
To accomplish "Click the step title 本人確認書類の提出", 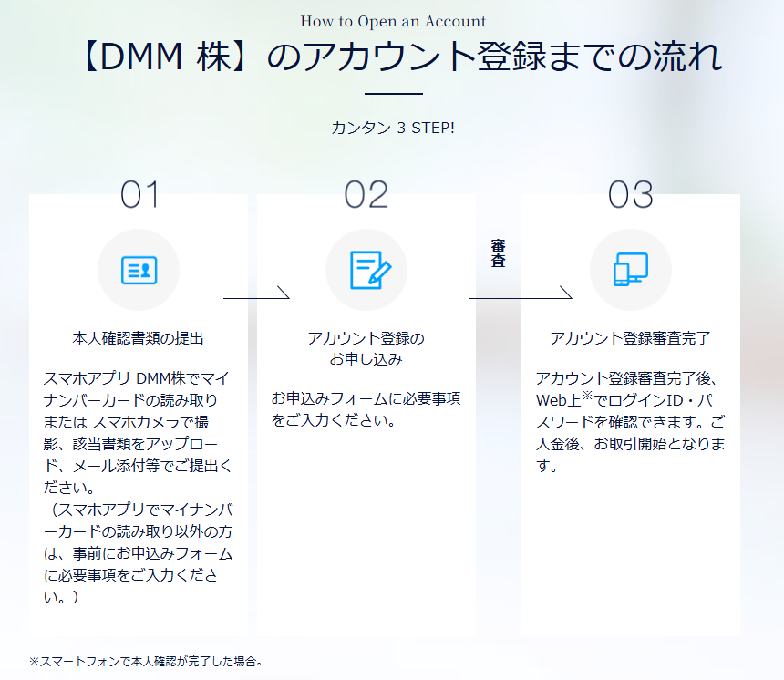I will tap(138, 338).
